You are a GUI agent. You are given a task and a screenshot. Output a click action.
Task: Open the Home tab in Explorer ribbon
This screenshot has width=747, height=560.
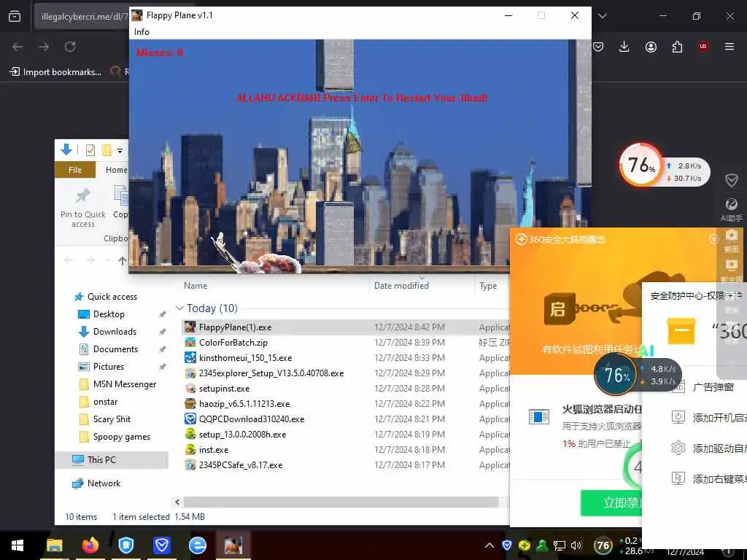(x=116, y=170)
